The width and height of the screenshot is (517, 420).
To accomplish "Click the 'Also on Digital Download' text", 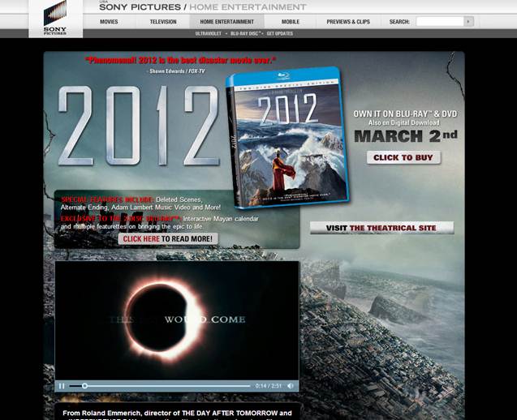I will [404, 123].
